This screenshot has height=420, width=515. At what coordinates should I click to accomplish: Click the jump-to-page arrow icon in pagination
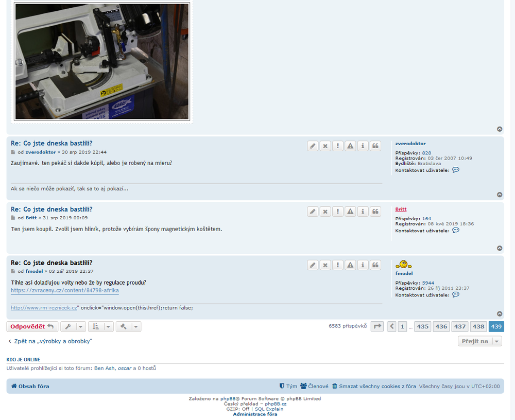coord(377,326)
